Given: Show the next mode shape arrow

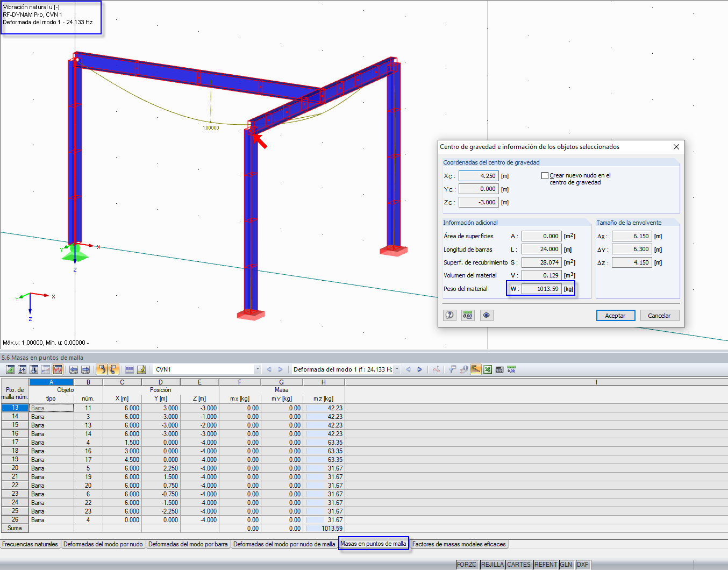Looking at the screenshot, I should point(420,369).
